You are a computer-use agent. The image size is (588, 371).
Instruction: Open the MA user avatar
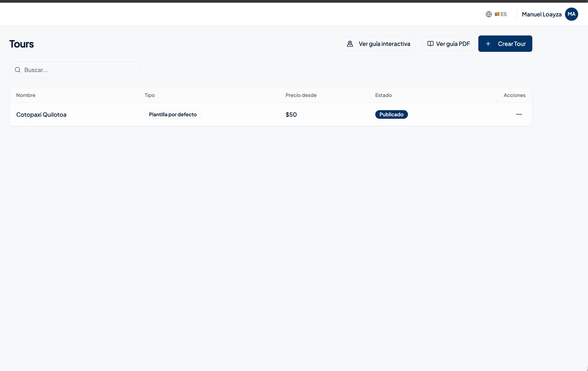click(571, 14)
